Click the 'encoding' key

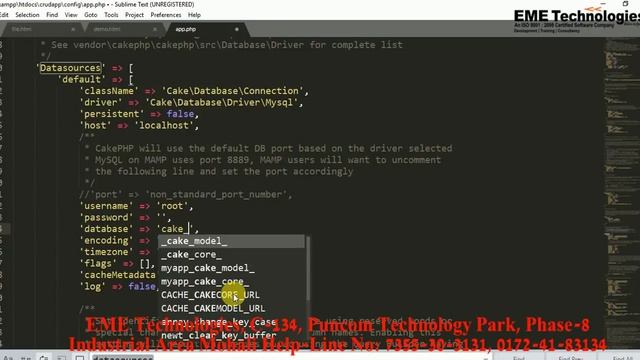click(x=107, y=240)
